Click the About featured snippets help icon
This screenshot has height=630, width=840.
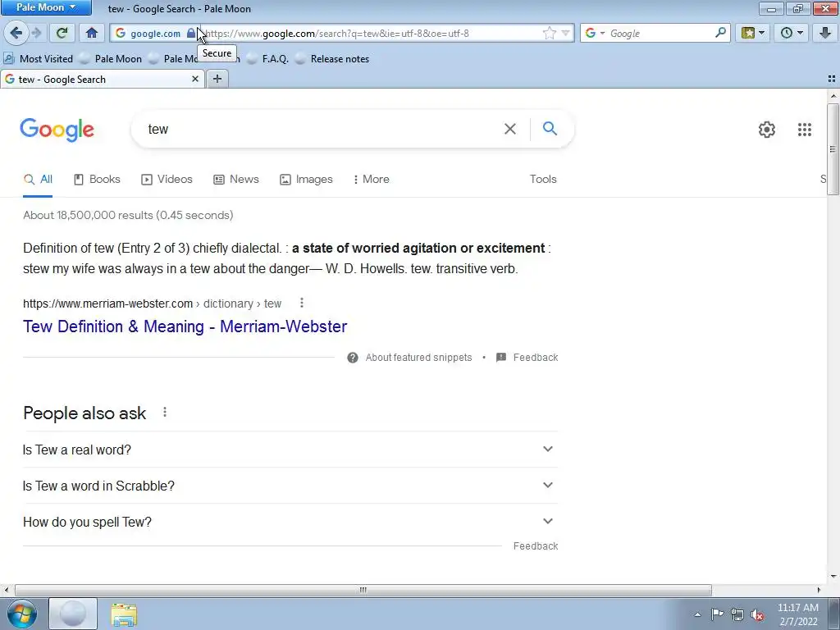click(353, 358)
